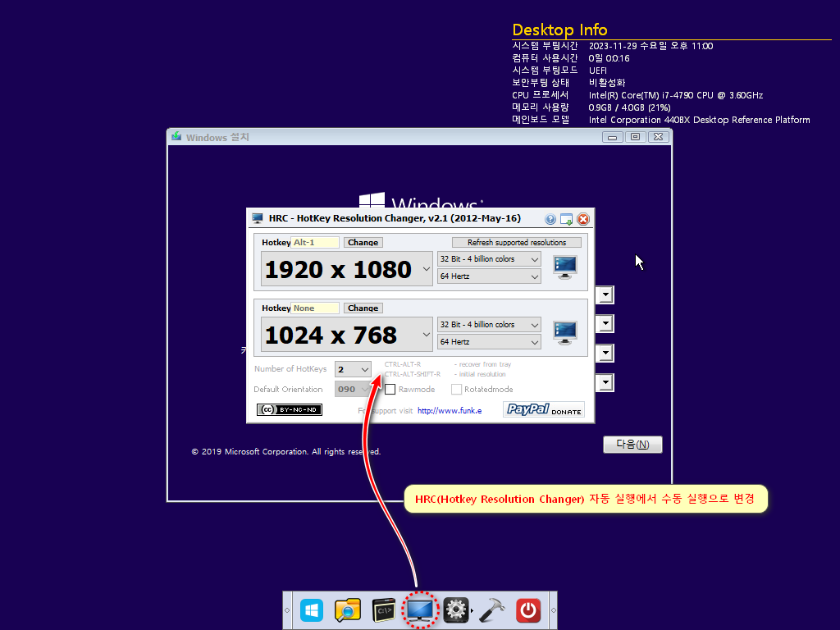Click the None hotkey field
This screenshot has height=630, width=840.
tap(315, 308)
